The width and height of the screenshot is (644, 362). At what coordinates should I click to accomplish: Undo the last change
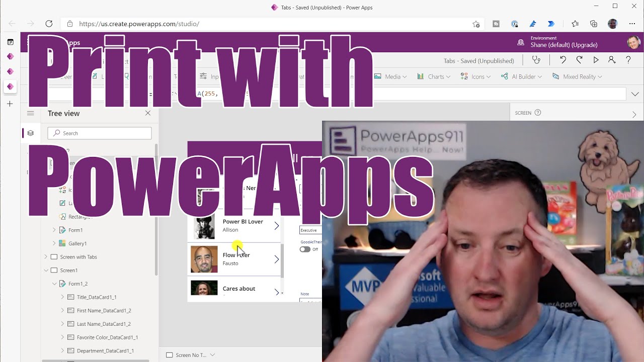(562, 60)
